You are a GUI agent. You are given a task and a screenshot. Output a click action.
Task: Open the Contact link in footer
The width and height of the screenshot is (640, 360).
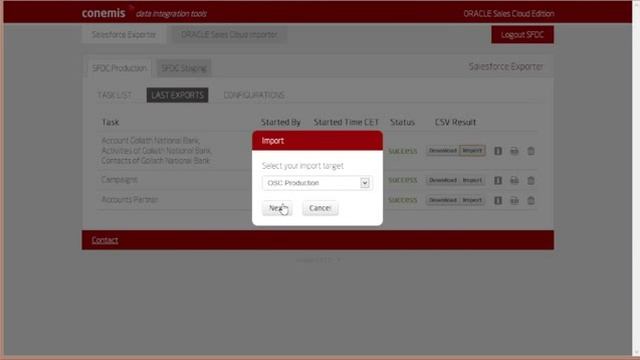click(105, 240)
